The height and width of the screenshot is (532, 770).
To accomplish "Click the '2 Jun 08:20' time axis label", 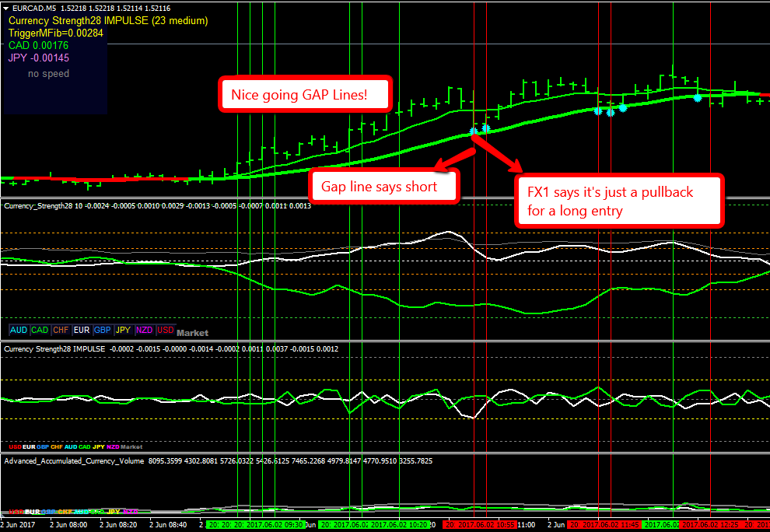I will click(118, 525).
